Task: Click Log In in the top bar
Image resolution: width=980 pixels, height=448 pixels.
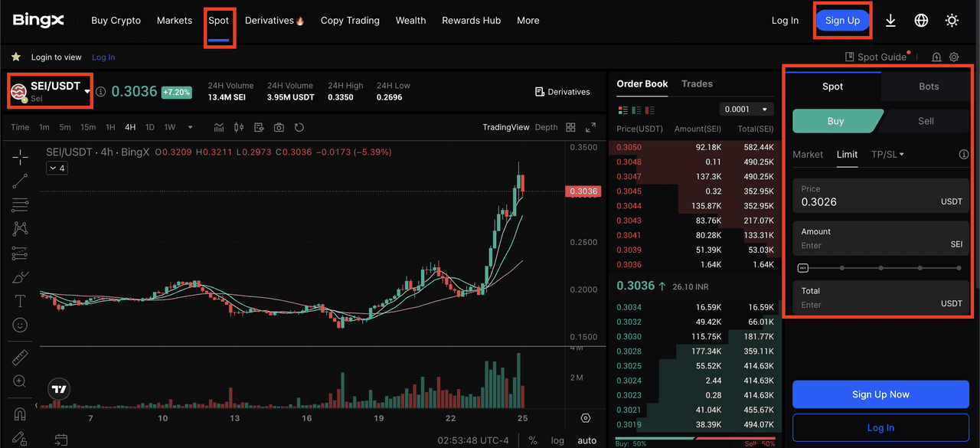Action: click(x=785, y=21)
